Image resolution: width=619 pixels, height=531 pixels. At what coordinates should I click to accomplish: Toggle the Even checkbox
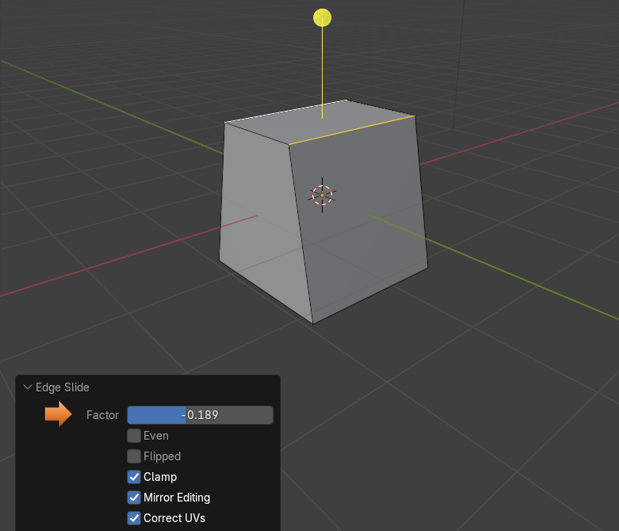[134, 436]
